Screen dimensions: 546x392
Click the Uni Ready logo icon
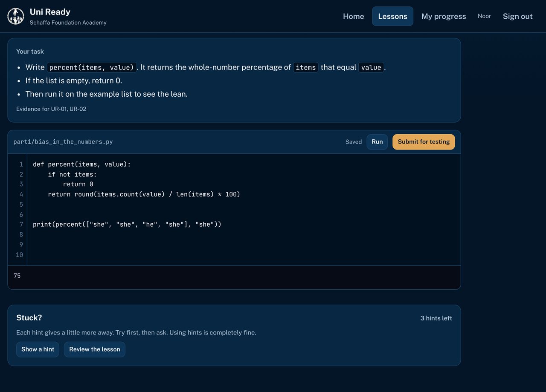pos(16,16)
